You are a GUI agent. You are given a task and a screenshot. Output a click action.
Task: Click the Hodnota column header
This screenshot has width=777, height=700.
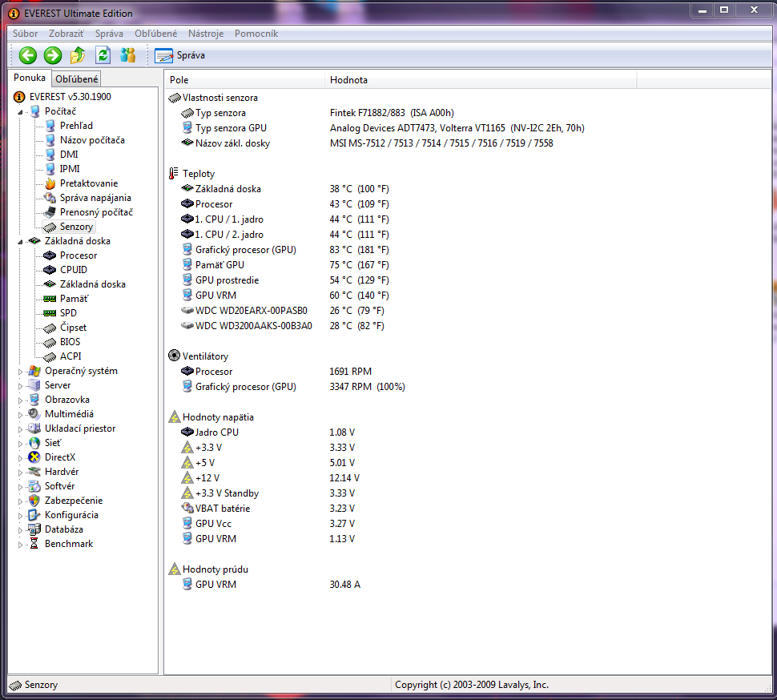point(481,80)
